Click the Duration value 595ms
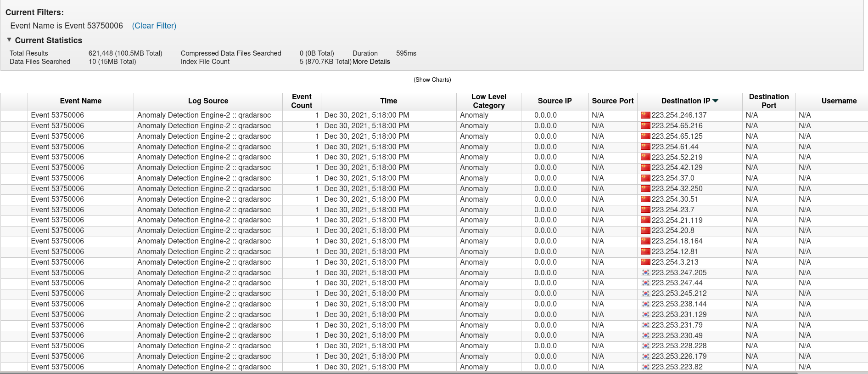868x374 pixels. tap(406, 53)
